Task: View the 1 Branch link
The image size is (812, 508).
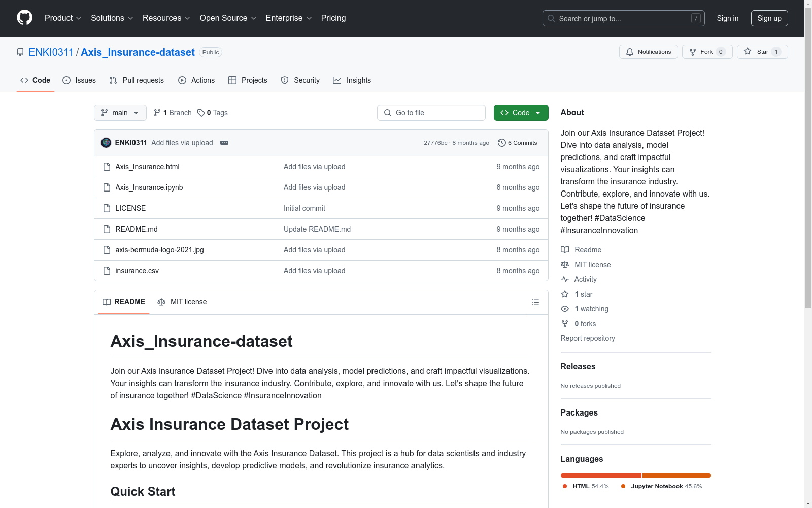Action: pyautogui.click(x=173, y=113)
